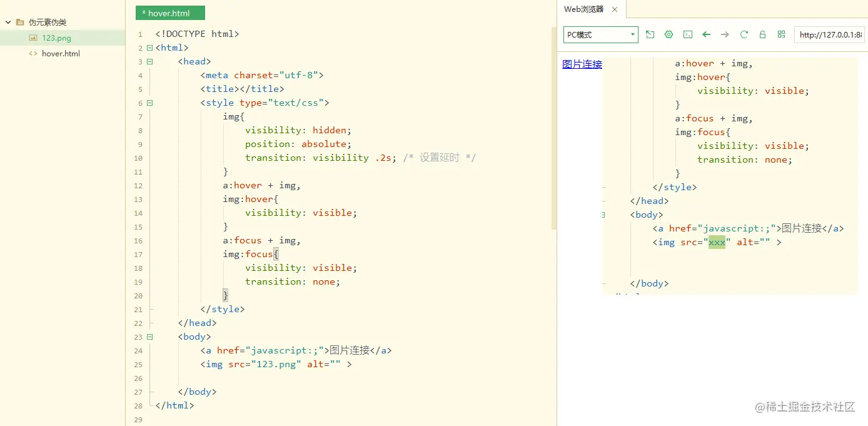The width and height of the screenshot is (868, 426).
Task: Click the </body> tag on line 27
Action: pos(197,392)
